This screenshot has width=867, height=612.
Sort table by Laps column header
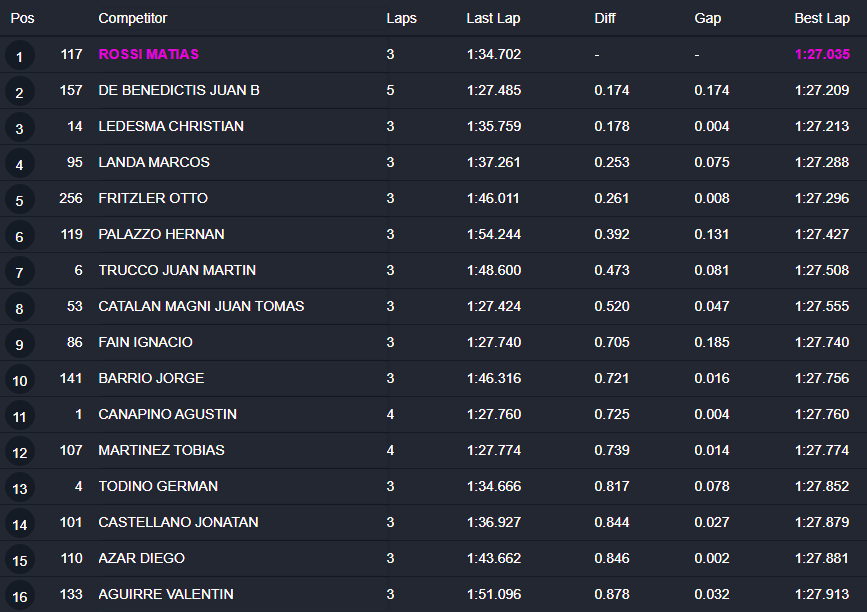pyautogui.click(x=401, y=18)
